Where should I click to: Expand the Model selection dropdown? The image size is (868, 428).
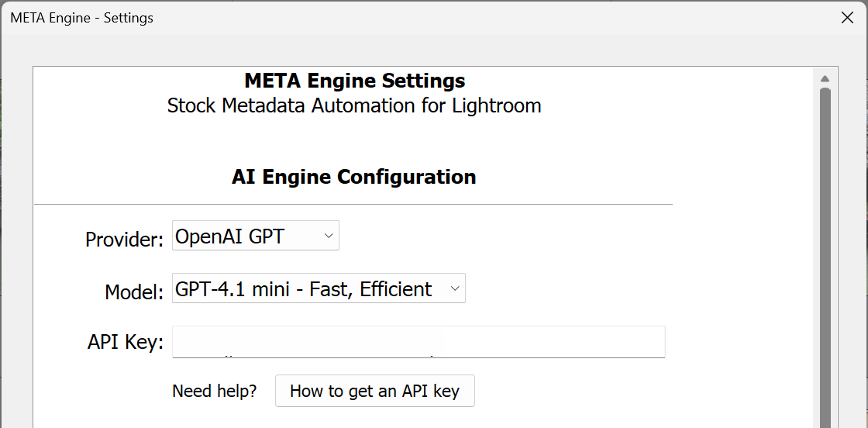(x=318, y=288)
